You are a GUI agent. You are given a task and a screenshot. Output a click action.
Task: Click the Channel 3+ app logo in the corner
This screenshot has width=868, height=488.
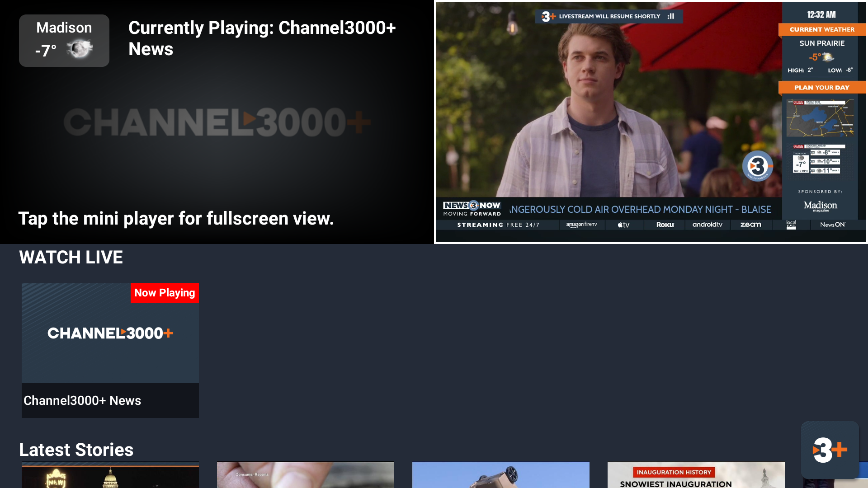point(830,449)
